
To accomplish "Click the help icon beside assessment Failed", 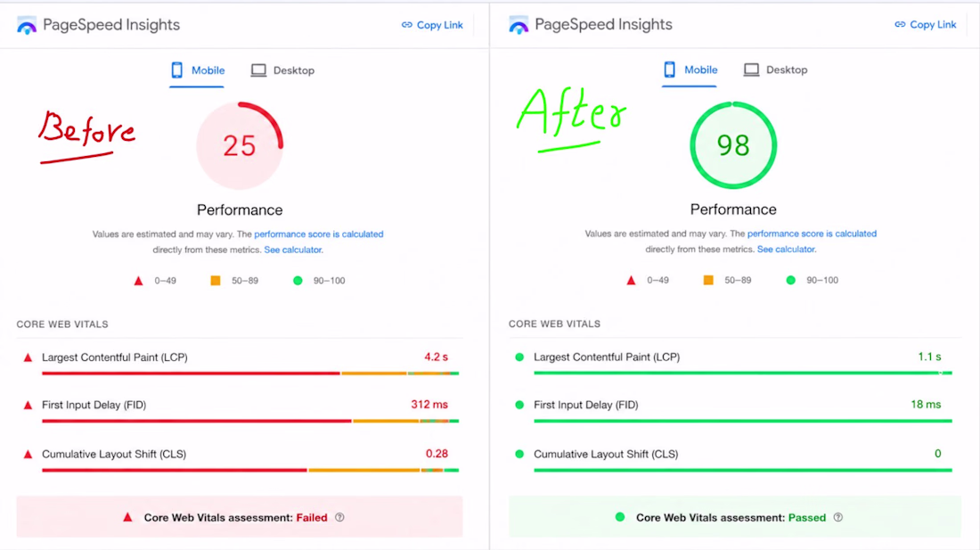I will tap(339, 518).
